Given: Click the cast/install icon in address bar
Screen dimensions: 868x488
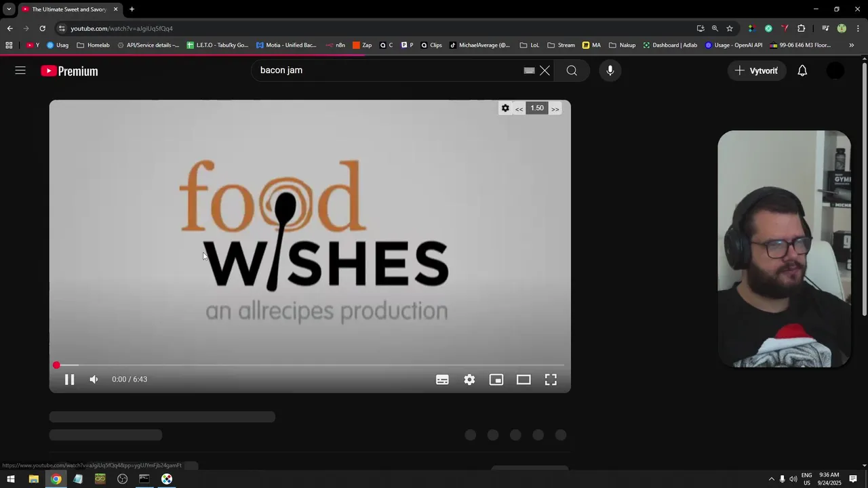Looking at the screenshot, I should pyautogui.click(x=701, y=28).
